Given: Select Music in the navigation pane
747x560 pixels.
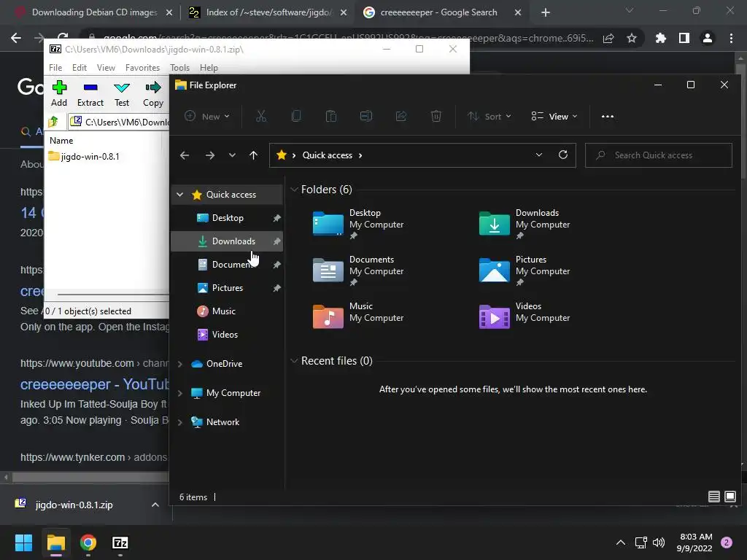Looking at the screenshot, I should pos(227,311).
